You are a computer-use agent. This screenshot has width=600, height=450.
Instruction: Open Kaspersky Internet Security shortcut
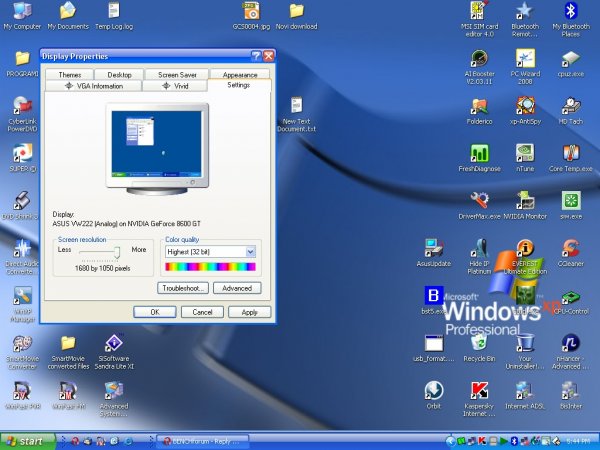(x=479, y=399)
